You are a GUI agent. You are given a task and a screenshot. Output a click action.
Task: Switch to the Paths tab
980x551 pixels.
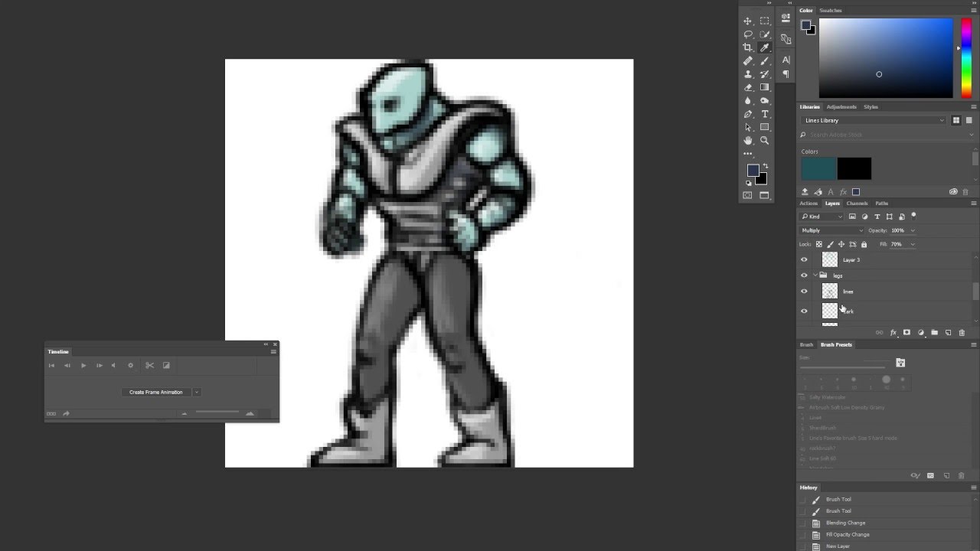[x=882, y=204]
